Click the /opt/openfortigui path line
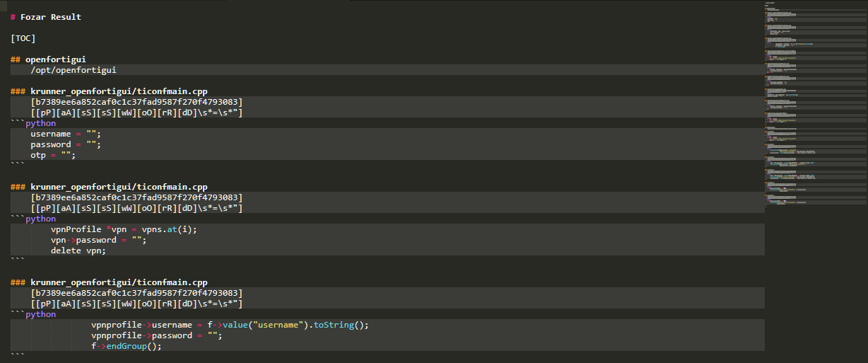 (74, 70)
